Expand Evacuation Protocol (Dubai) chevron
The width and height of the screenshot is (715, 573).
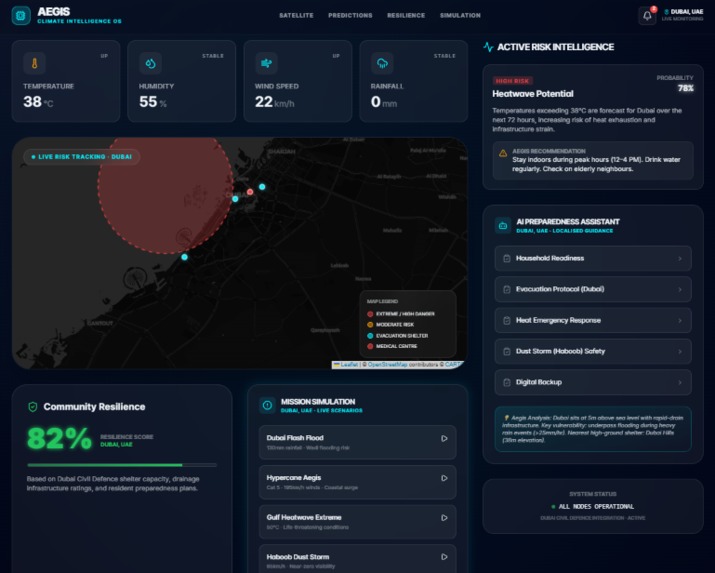[x=680, y=289]
